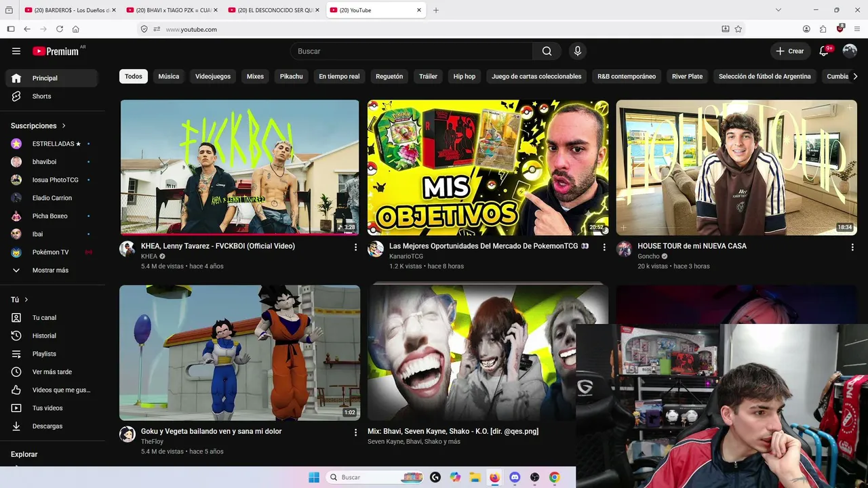Click the KHEA channel avatar
Screen dimensions: 868x488
coord(127,249)
